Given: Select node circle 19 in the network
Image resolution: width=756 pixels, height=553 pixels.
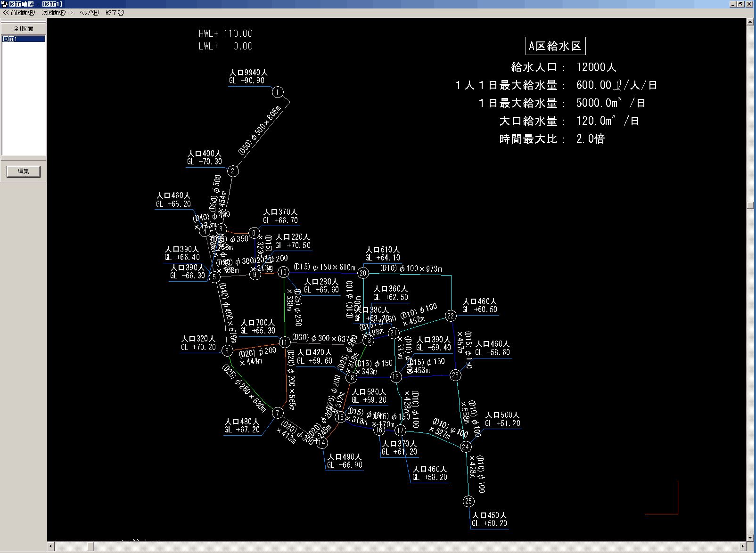Looking at the screenshot, I should [x=395, y=377].
